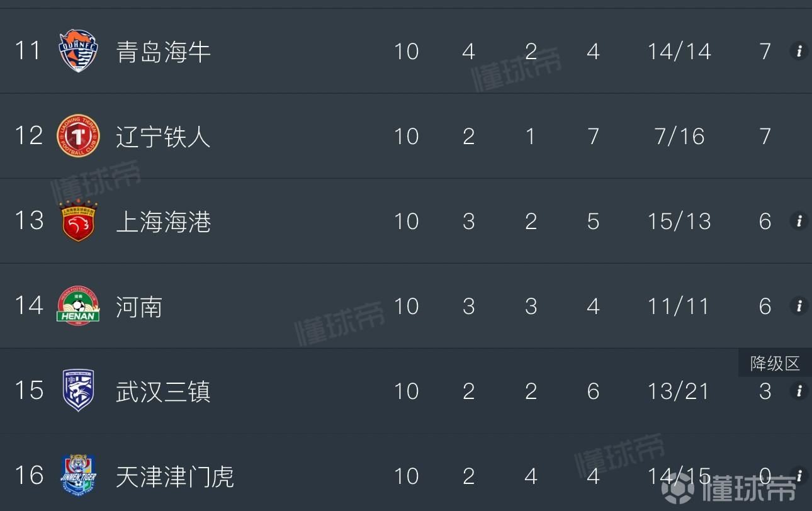The height and width of the screenshot is (511, 812).
Task: Select the rank 12 standings row number
Action: (x=29, y=136)
